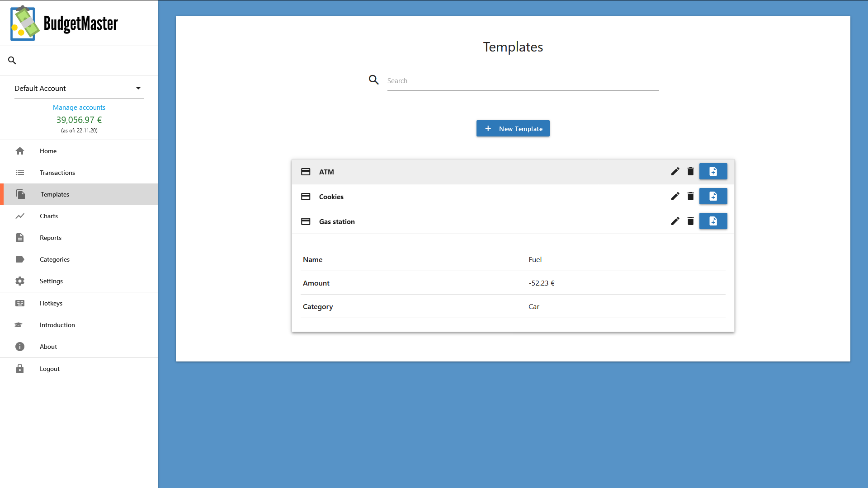The height and width of the screenshot is (488, 868).
Task: Click the Hotkeys keyboard icon
Action: (20, 303)
